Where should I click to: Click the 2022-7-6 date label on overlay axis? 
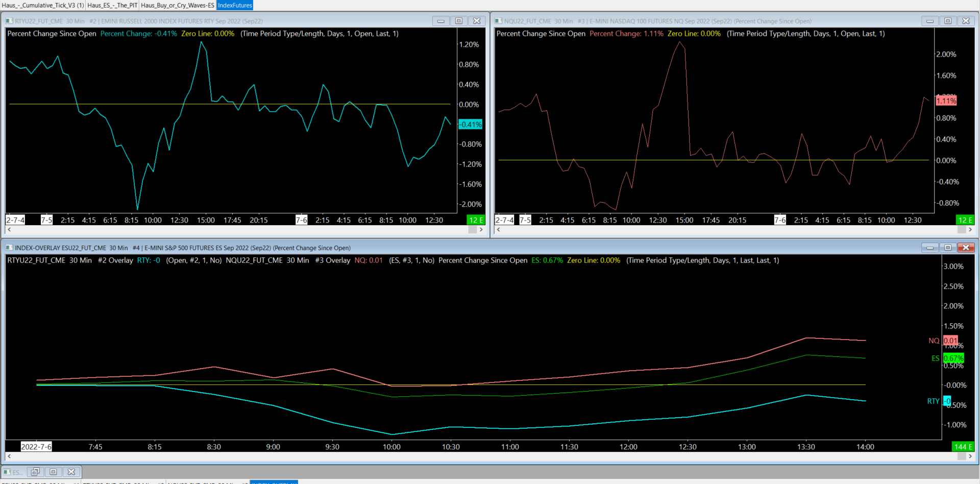pyautogui.click(x=36, y=447)
